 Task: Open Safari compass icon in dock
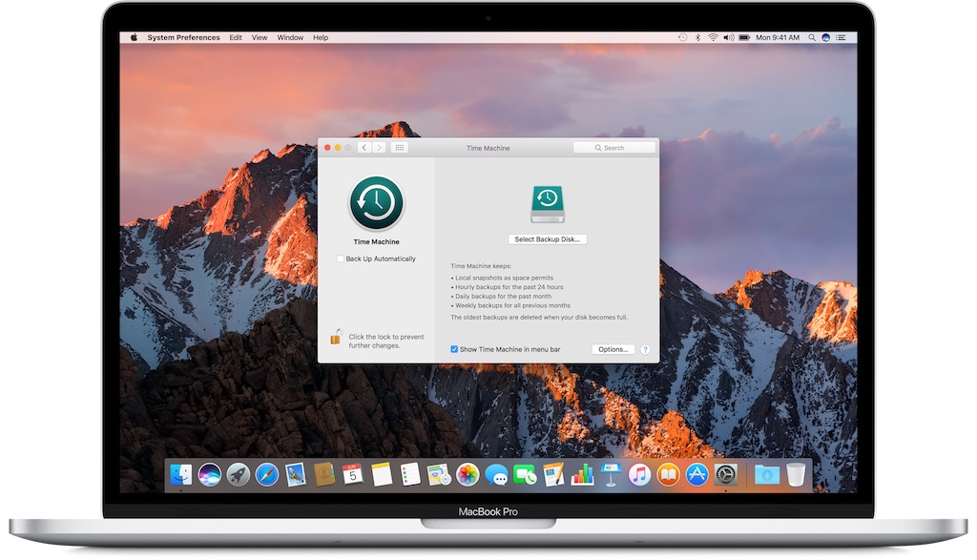pos(267,475)
